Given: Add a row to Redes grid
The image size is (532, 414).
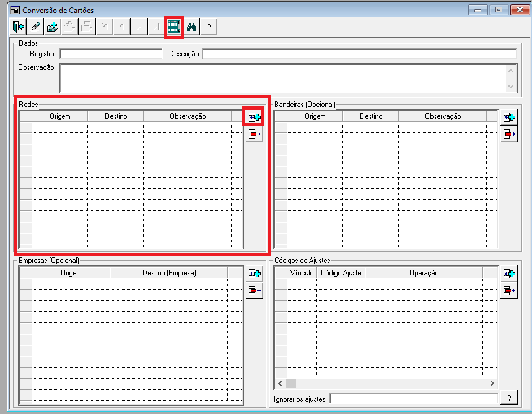Looking at the screenshot, I should coord(255,118).
